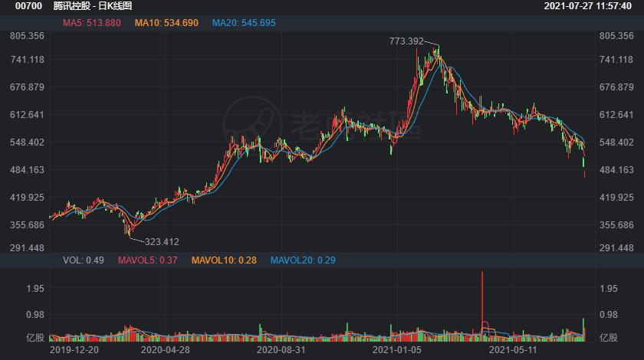Image resolution: width=644 pixels, height=360 pixels.
Task: Toggle the MAVOL5 volume average label
Action: tap(148, 260)
